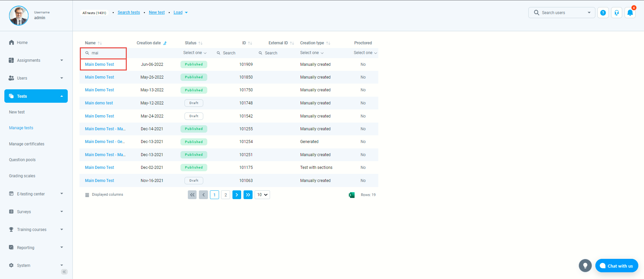Collapse sidebar with double chevron icon

(x=64, y=272)
